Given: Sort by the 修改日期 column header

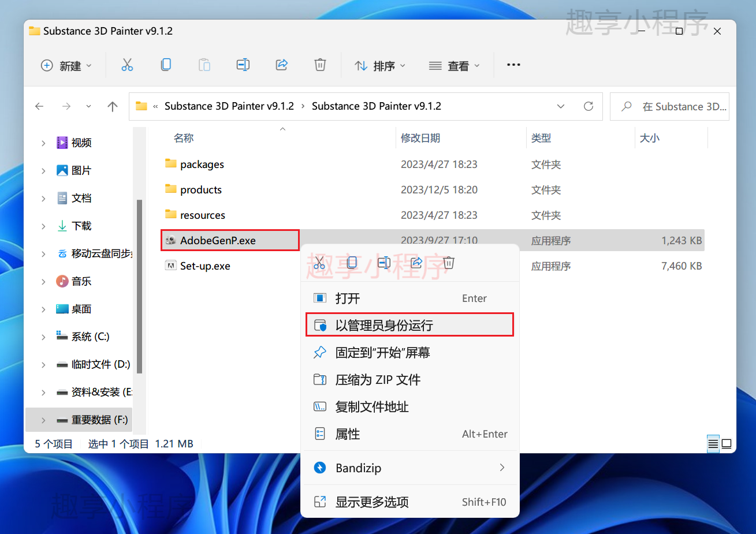Looking at the screenshot, I should [x=420, y=138].
